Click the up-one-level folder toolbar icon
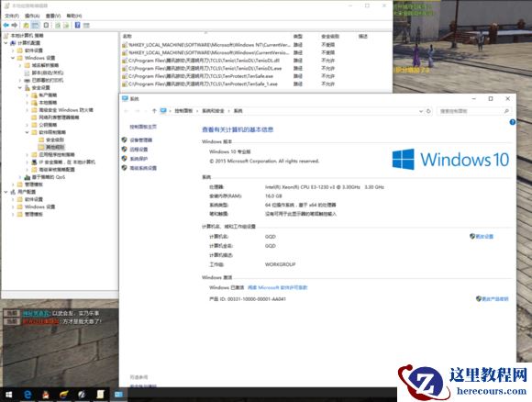Viewport: 532px width, 402px height. [x=26, y=25]
